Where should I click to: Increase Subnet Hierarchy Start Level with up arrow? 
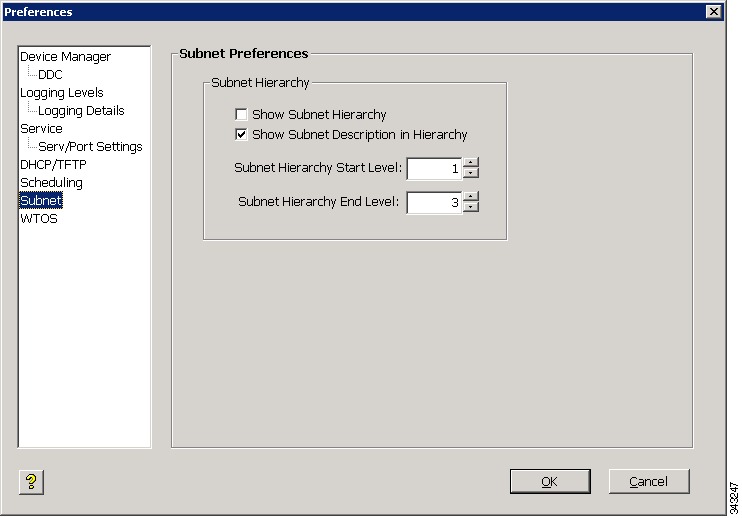[x=471, y=163]
